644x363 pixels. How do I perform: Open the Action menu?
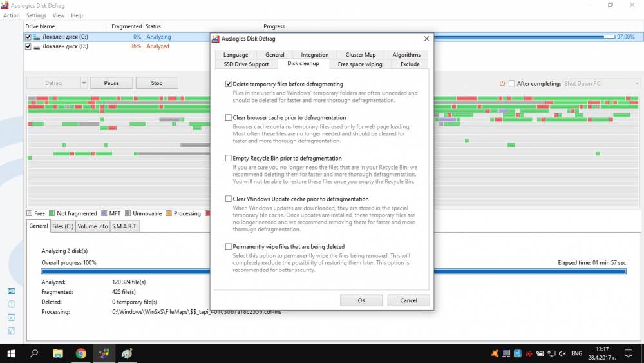[x=12, y=15]
